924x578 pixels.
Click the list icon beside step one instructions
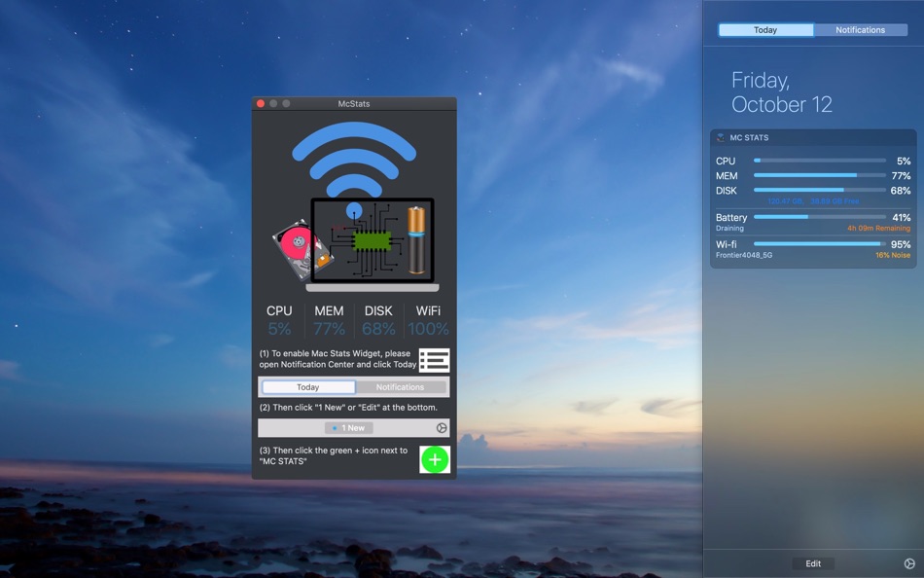click(x=435, y=360)
